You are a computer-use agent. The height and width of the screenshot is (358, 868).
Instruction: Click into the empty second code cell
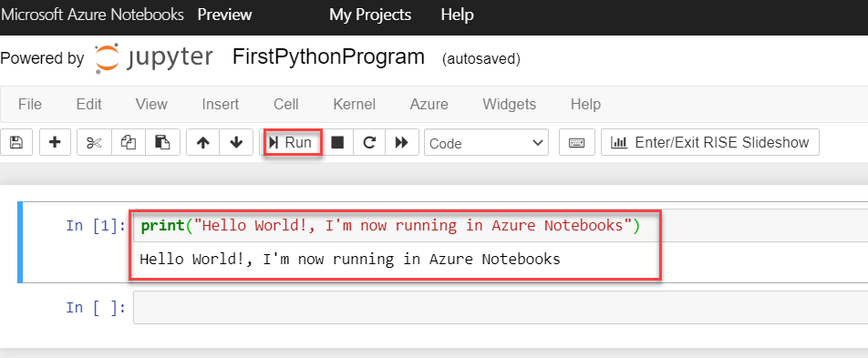(x=501, y=307)
